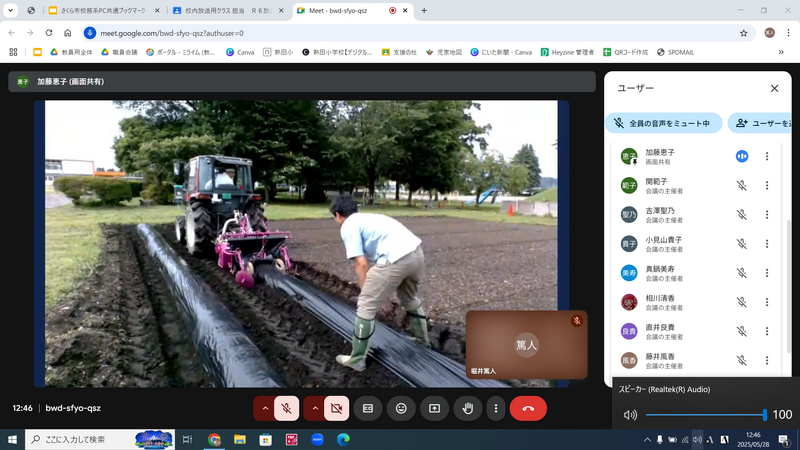Toggle mute for participant 吉澤聖乃
This screenshot has width=800, height=450.
[x=742, y=214]
